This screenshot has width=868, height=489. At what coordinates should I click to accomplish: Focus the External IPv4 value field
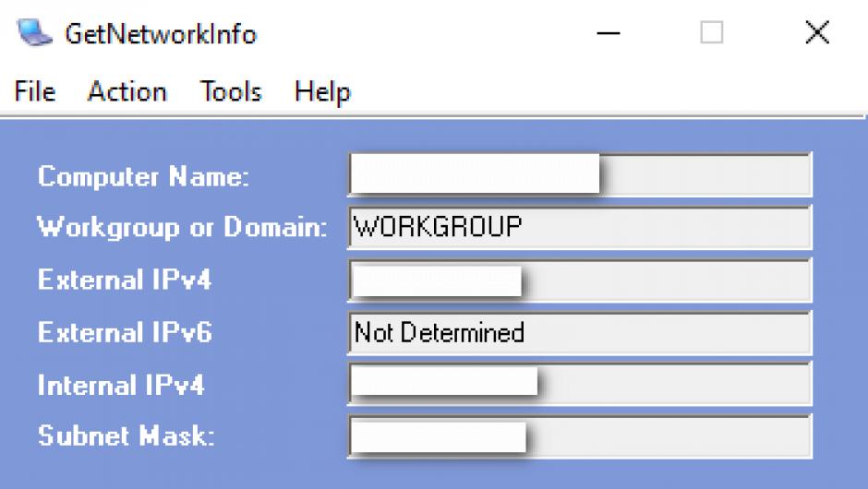coord(579,280)
